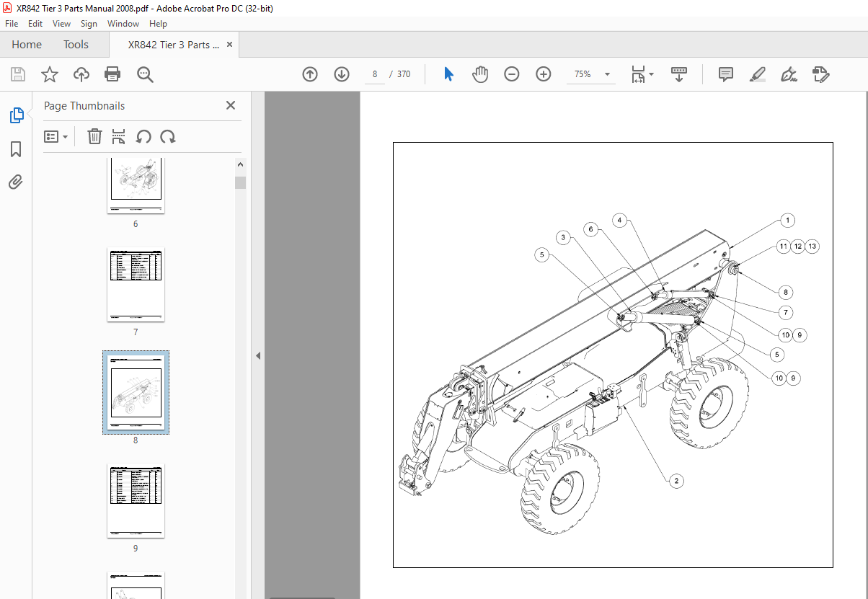The image size is (868, 599).
Task: Collapse the navigation pane with the arrow
Action: coord(257,355)
